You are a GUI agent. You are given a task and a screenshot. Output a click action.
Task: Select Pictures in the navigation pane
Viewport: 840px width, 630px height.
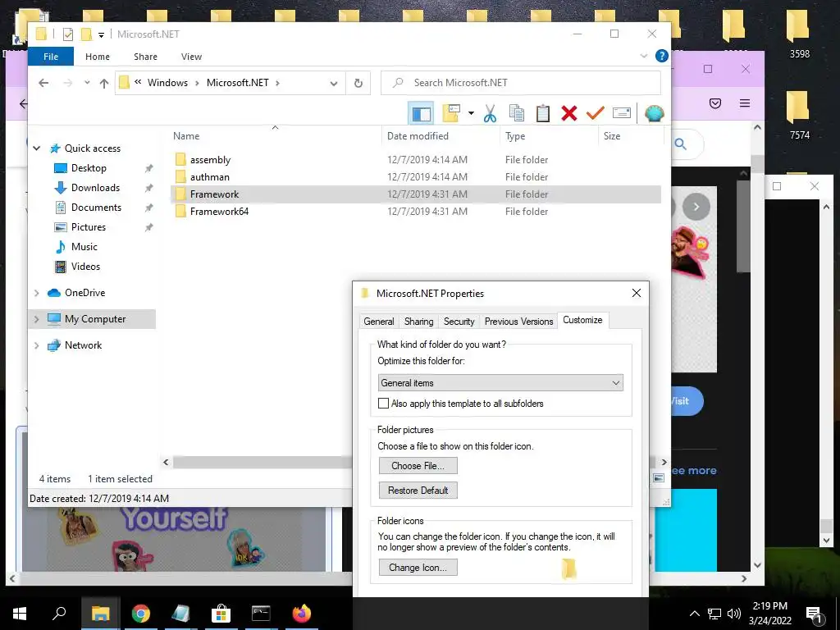coord(89,227)
